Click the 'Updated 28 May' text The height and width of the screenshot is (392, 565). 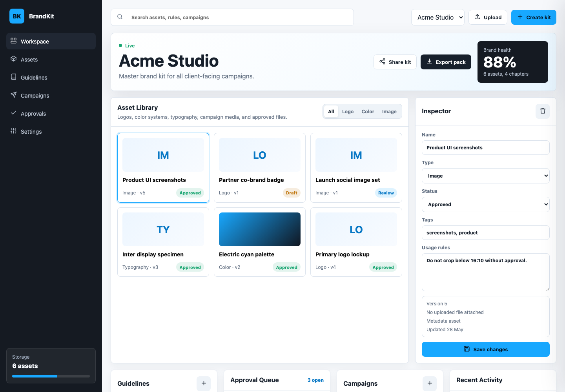pyautogui.click(x=445, y=330)
